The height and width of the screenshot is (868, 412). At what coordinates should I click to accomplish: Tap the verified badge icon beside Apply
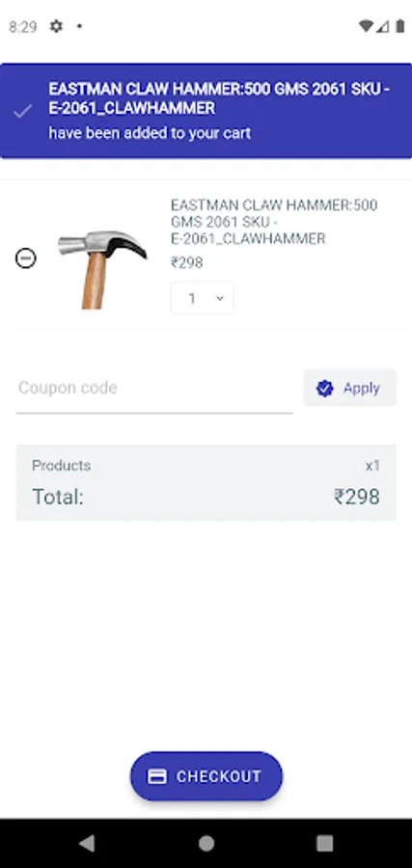(x=324, y=388)
